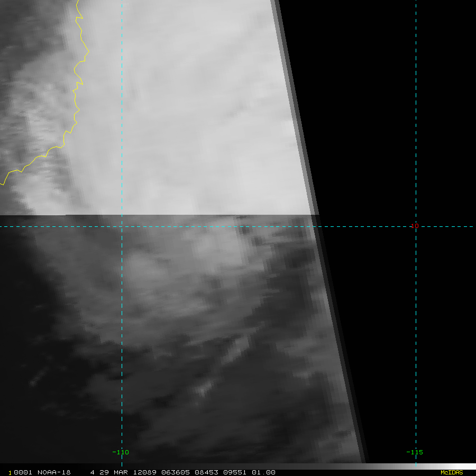
Task: Click the bright cloud deck above the seam
Action: pos(188,106)
